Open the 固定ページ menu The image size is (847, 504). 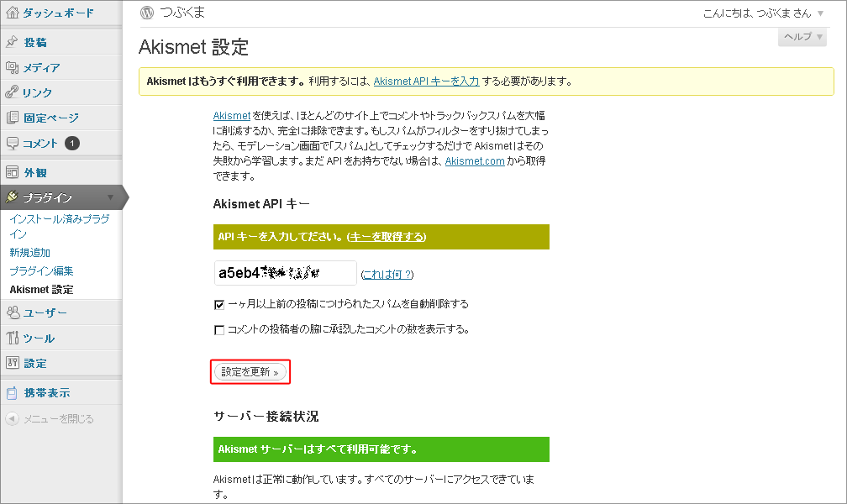[x=51, y=118]
